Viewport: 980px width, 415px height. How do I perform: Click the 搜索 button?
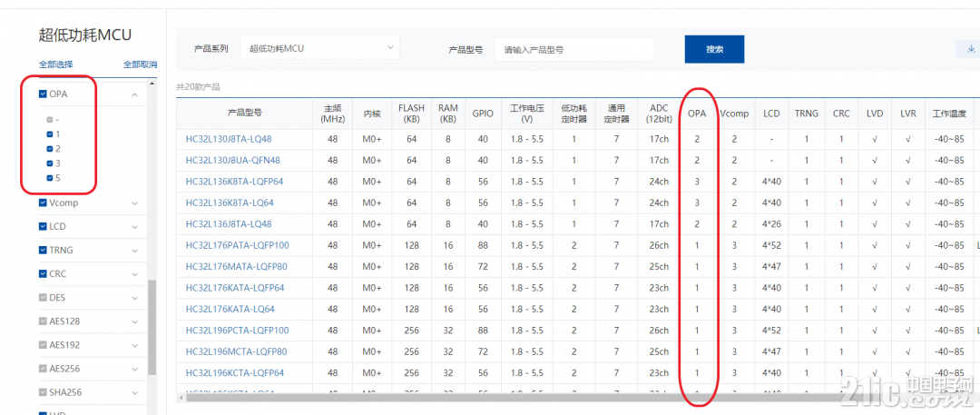714,49
